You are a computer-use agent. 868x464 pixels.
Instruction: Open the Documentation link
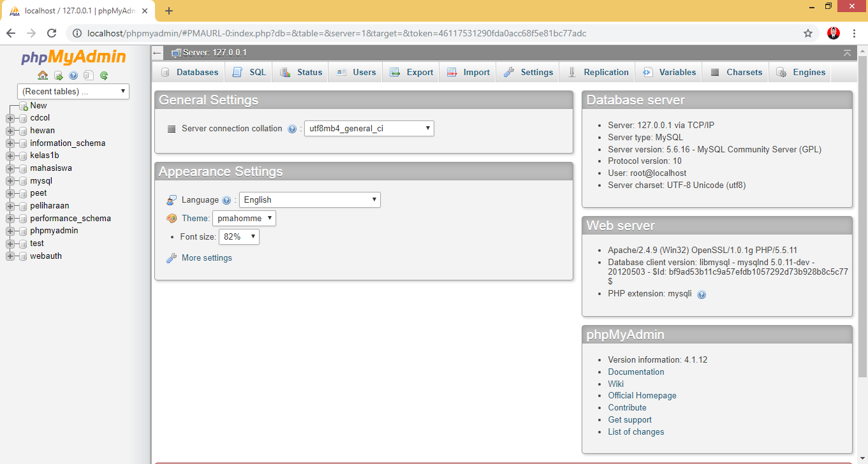point(636,372)
